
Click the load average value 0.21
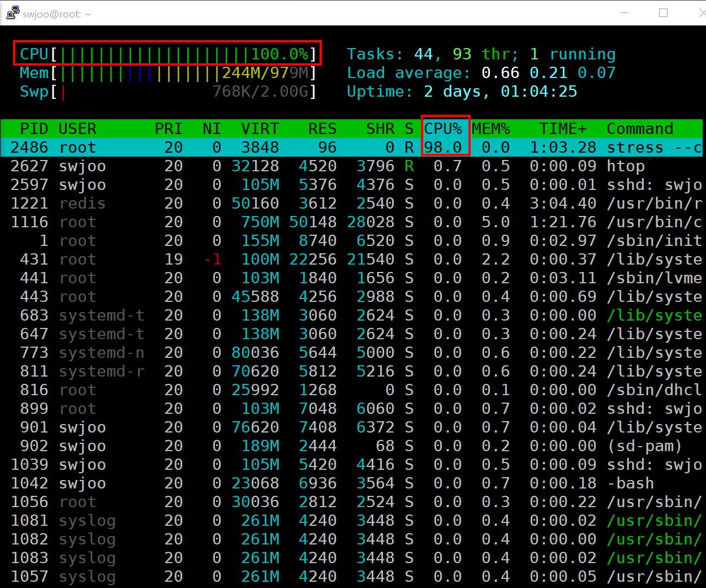point(549,72)
